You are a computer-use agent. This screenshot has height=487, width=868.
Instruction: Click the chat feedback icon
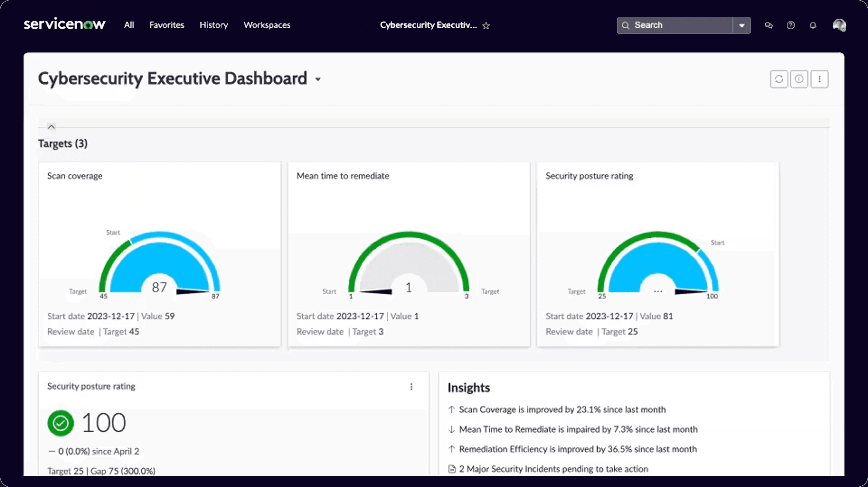pos(769,25)
